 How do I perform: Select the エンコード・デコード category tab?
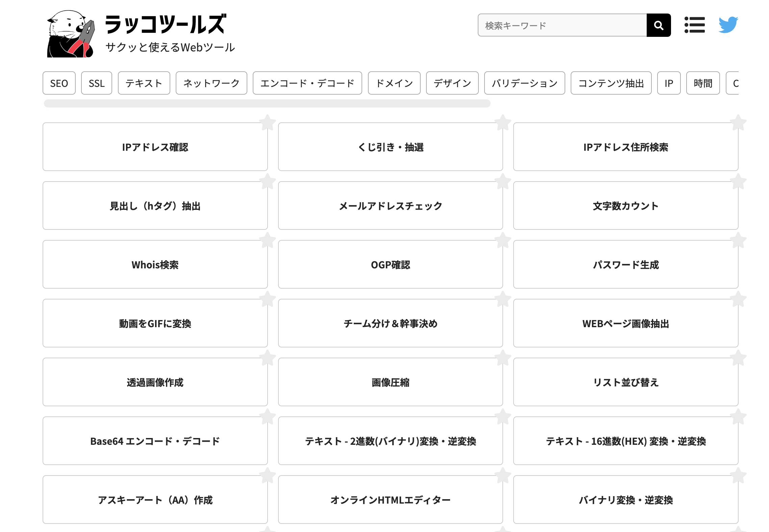[x=307, y=83]
